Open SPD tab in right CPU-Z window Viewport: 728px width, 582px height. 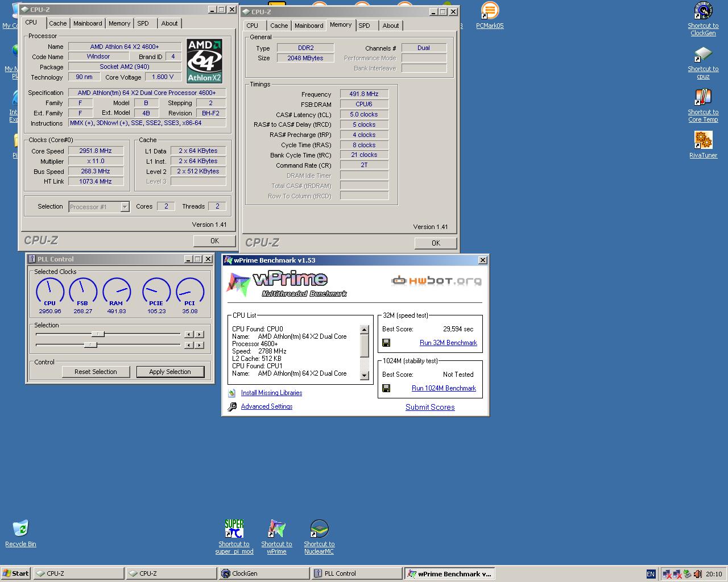coord(365,26)
